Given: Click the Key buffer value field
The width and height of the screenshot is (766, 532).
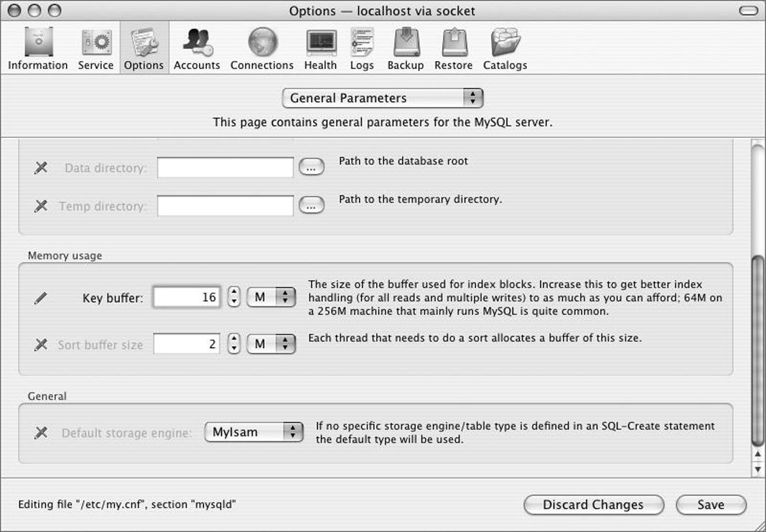Looking at the screenshot, I should 187,297.
